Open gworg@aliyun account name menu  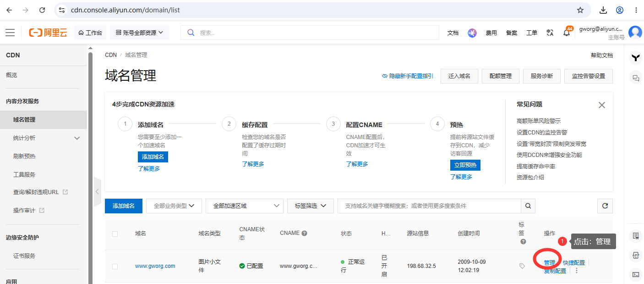click(601, 28)
